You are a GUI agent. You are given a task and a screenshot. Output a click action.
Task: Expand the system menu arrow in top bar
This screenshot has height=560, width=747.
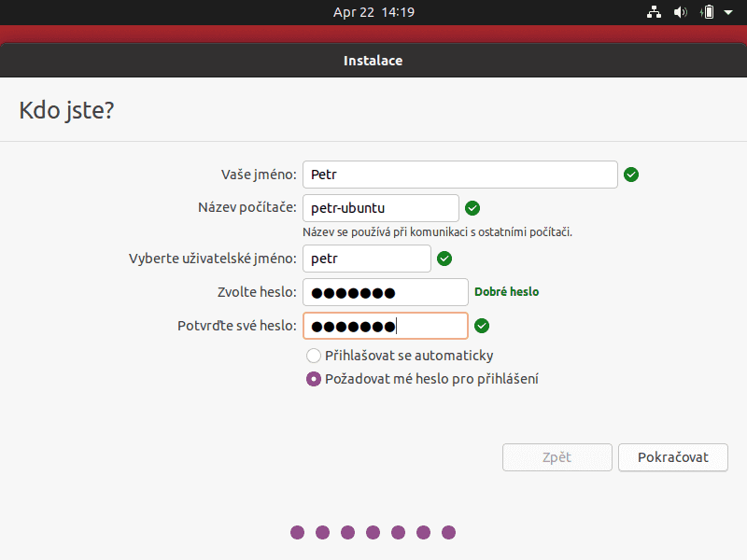(x=728, y=12)
